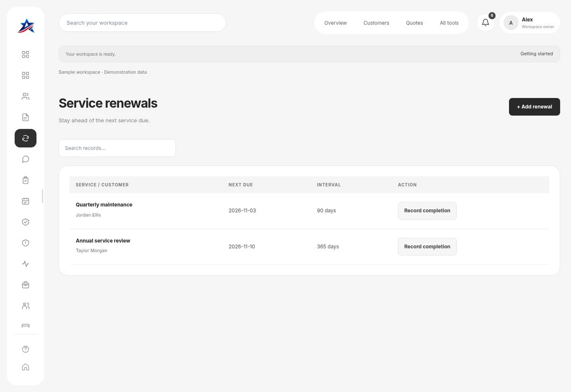Open the briefcase icon in sidebar
571x392 pixels.
click(x=25, y=285)
